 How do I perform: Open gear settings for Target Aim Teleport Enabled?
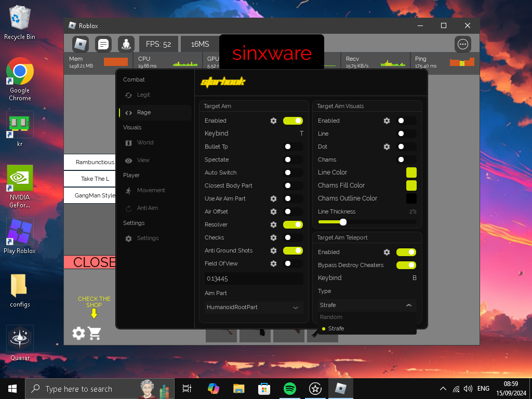(387, 252)
